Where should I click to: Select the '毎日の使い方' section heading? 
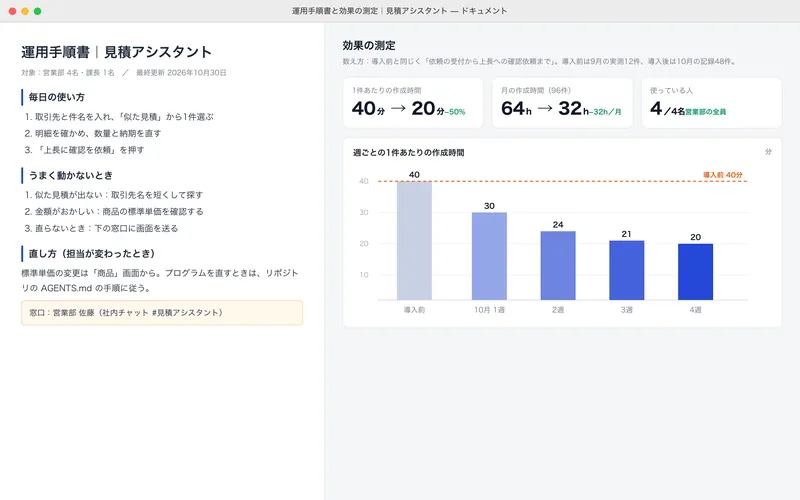click(57, 97)
